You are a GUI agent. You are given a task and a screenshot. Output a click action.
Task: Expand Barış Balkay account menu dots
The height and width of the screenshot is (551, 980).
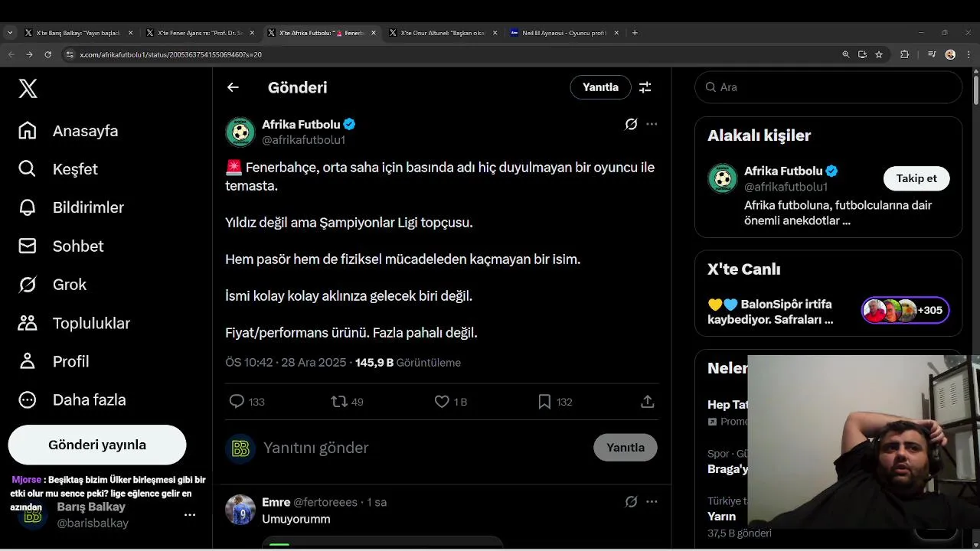[x=190, y=515]
